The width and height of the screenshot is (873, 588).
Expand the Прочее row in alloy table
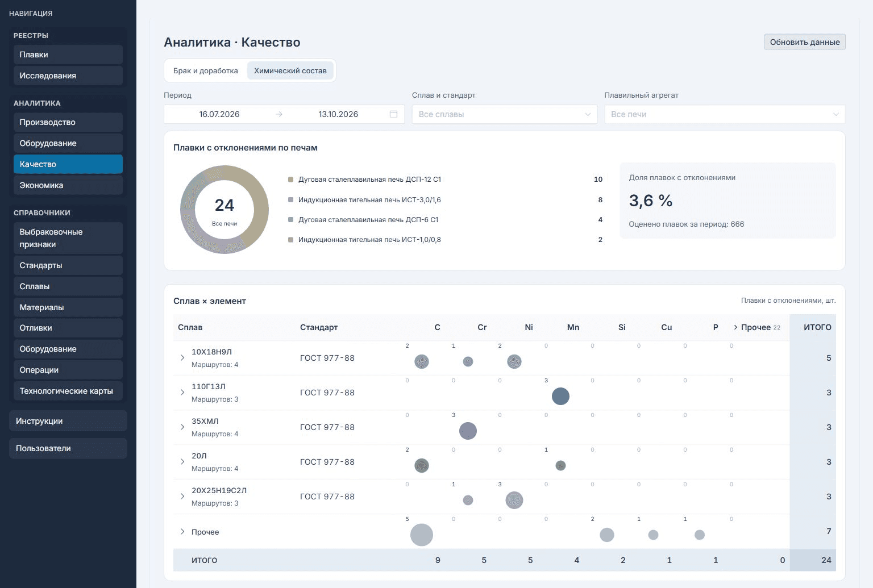(x=182, y=532)
